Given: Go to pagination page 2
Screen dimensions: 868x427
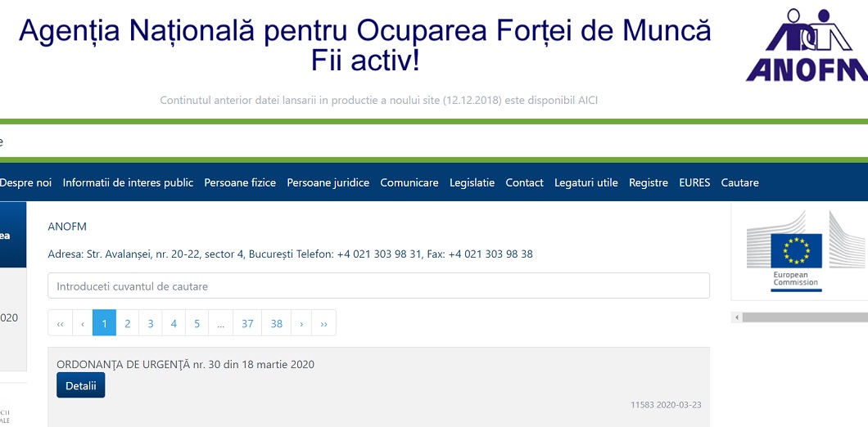Looking at the screenshot, I should 127,323.
